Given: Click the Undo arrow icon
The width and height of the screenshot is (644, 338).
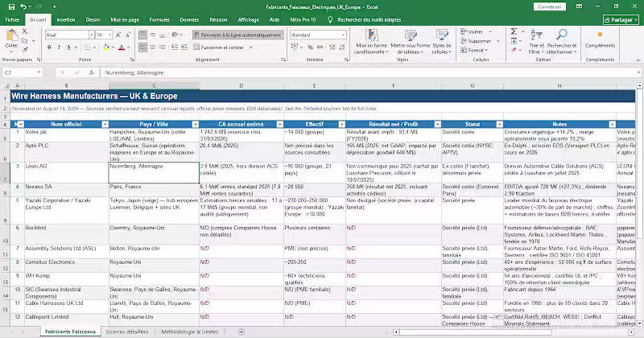Looking at the screenshot, I should (x=23, y=6).
